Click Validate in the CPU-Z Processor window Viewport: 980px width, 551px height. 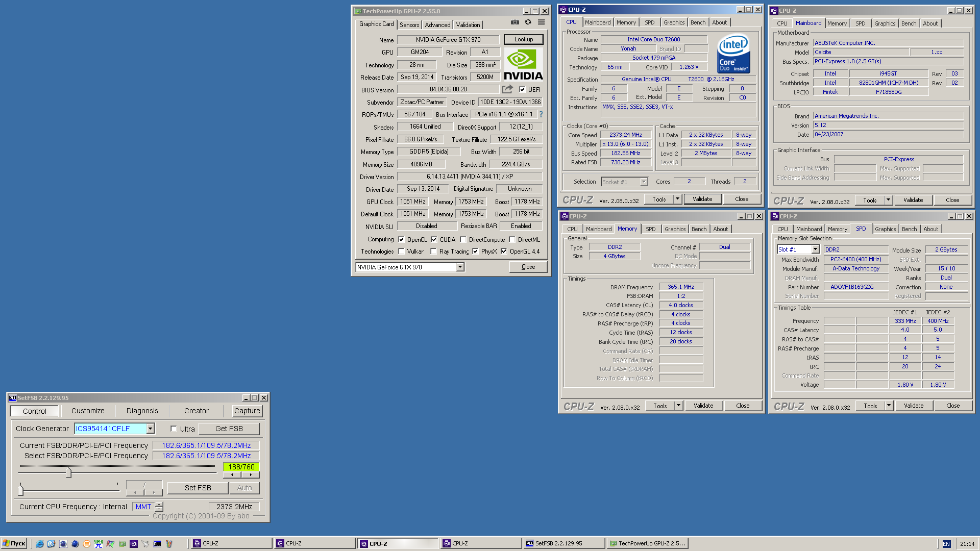[x=702, y=199]
